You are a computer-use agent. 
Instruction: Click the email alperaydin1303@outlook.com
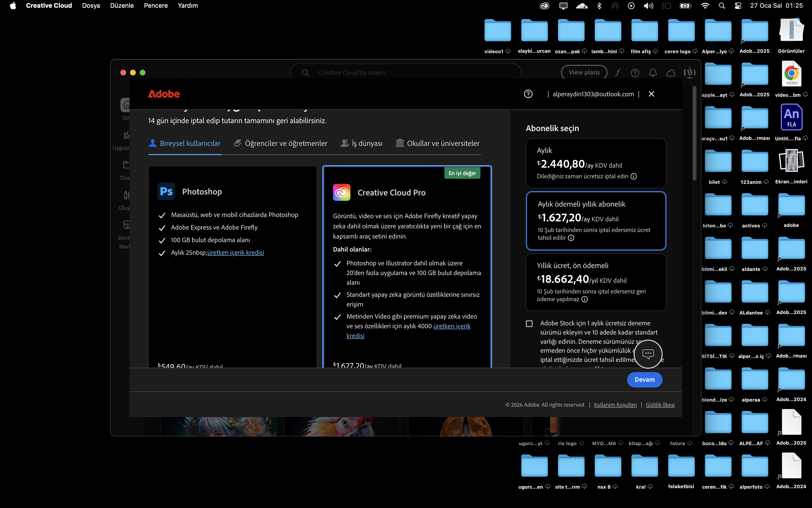(593, 94)
